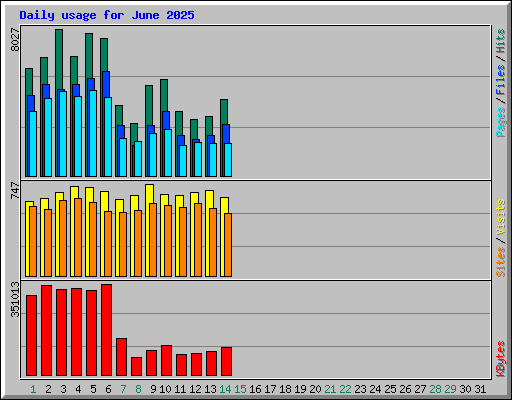Click the red KBytes bar for day 10
The image size is (512, 400).
click(x=166, y=360)
